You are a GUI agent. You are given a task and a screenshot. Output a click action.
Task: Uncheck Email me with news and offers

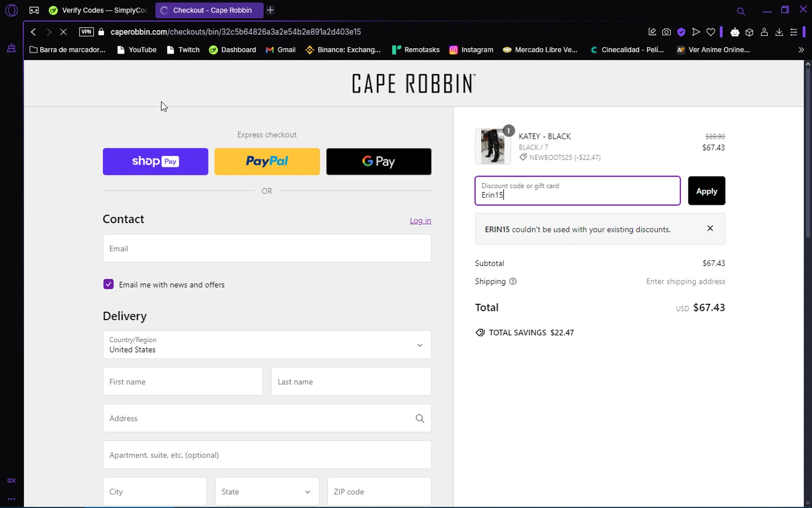coord(109,284)
